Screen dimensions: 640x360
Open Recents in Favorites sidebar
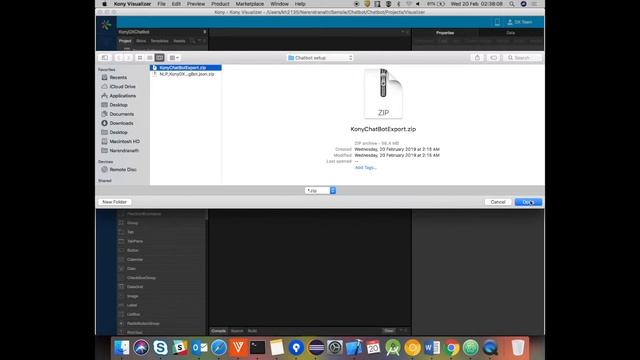click(118, 77)
